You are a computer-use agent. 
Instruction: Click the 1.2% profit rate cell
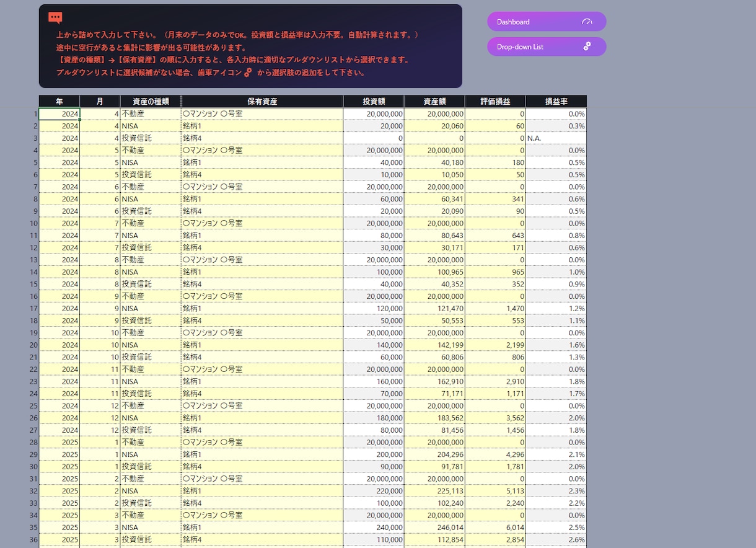point(556,308)
